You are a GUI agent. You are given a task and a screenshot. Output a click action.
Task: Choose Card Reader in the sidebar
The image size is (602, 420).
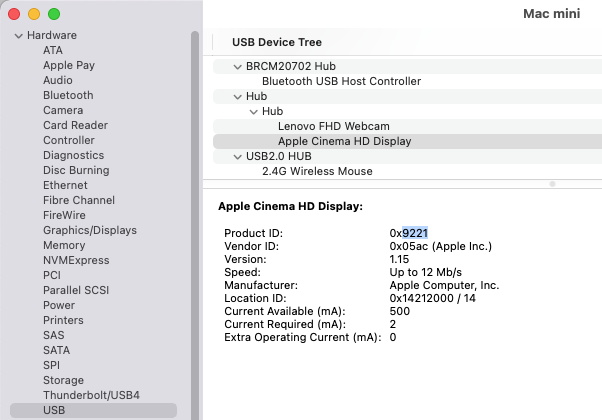tap(75, 125)
